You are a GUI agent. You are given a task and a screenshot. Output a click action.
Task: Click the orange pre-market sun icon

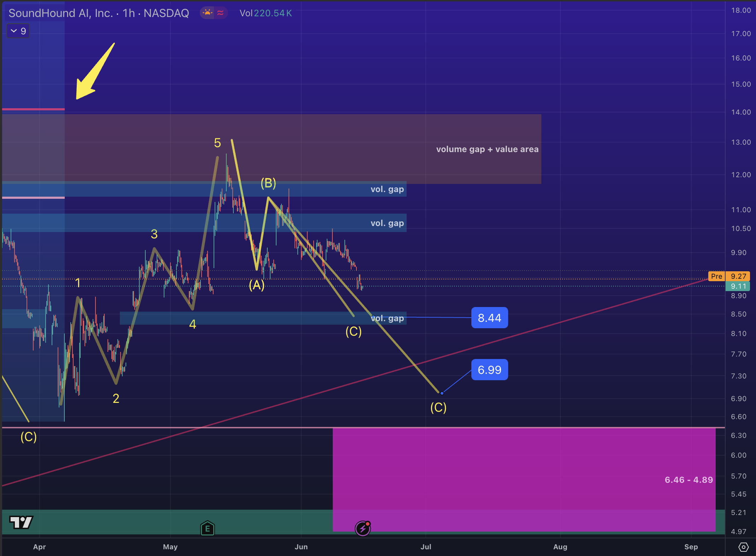pos(207,13)
